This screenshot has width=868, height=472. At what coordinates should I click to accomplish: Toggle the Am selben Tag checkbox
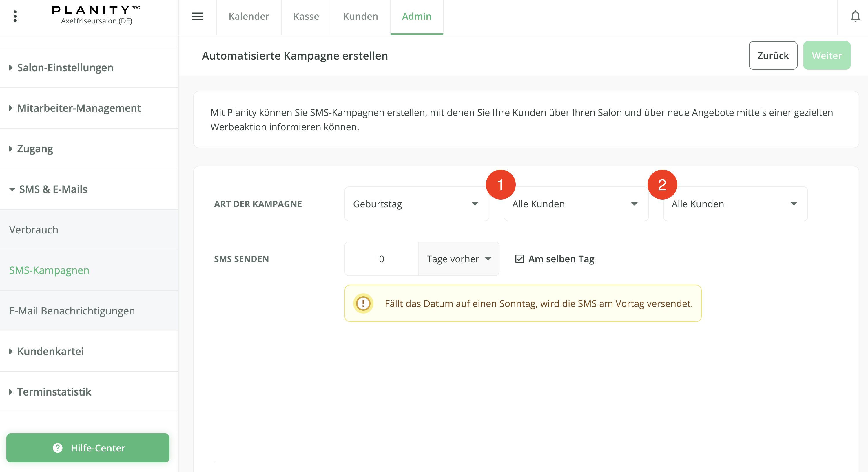click(x=519, y=259)
